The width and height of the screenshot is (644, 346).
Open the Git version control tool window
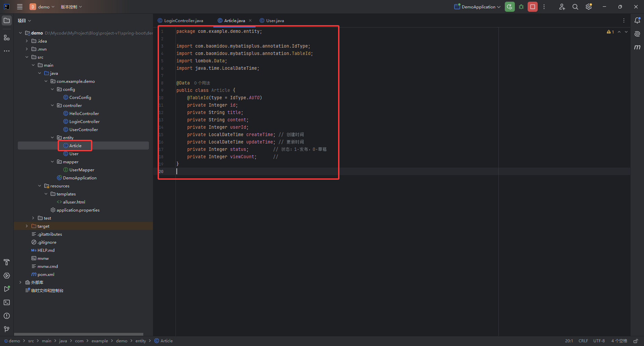click(7, 329)
